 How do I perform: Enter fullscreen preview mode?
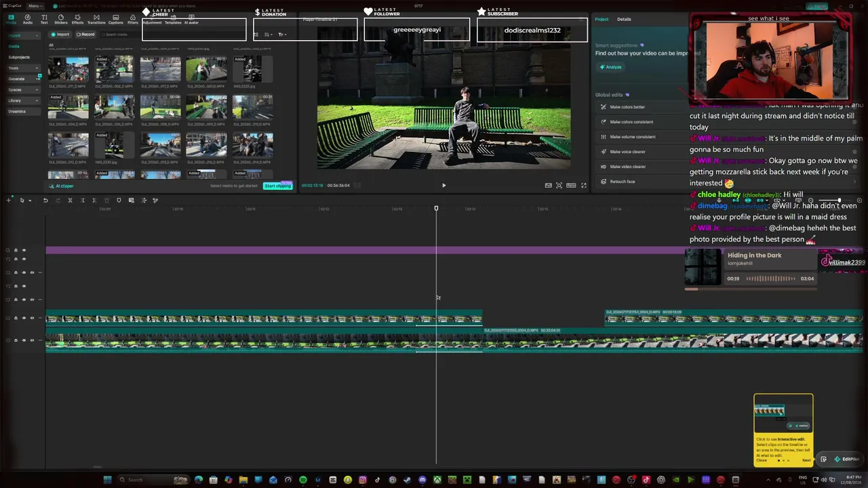click(583, 185)
